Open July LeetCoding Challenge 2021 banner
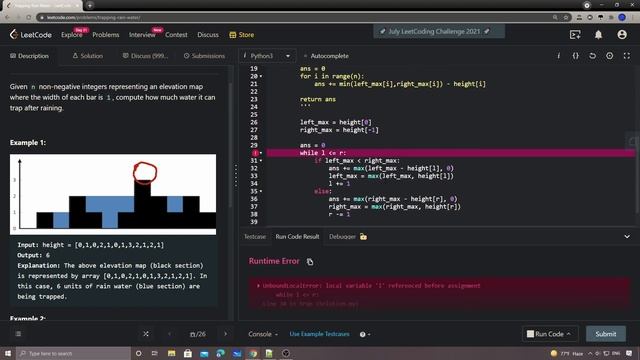 tap(439, 31)
